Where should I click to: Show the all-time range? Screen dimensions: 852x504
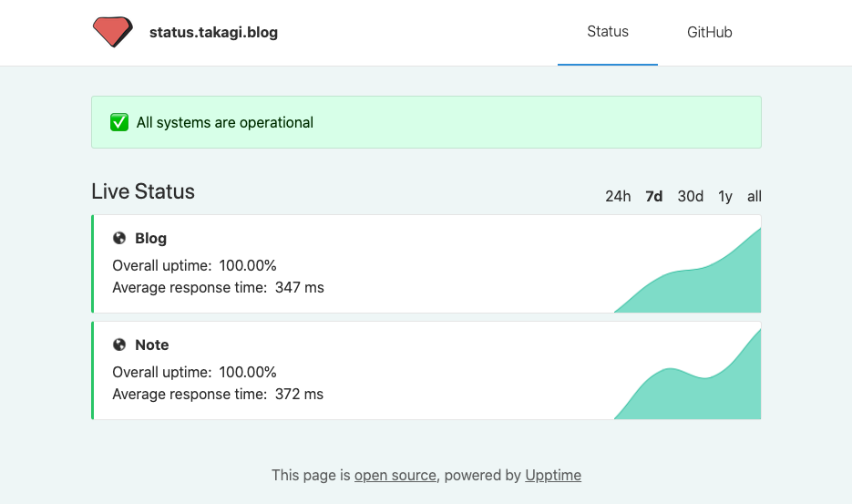pos(754,196)
